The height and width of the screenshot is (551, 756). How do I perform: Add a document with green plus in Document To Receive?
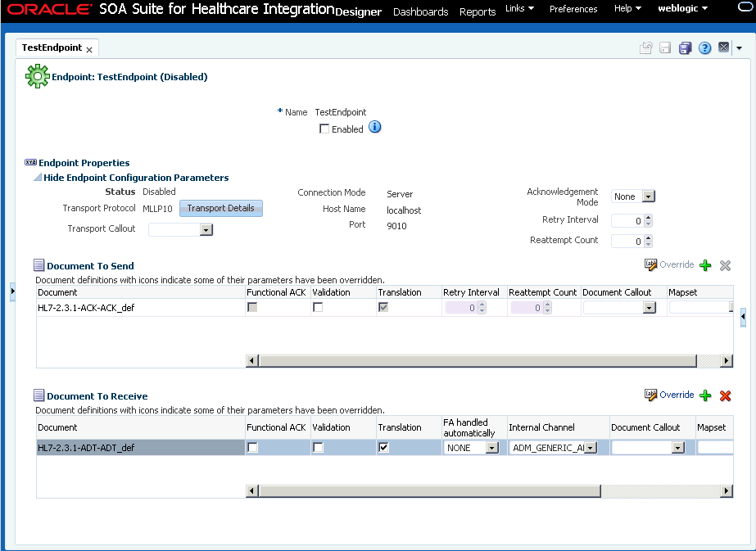click(x=705, y=395)
